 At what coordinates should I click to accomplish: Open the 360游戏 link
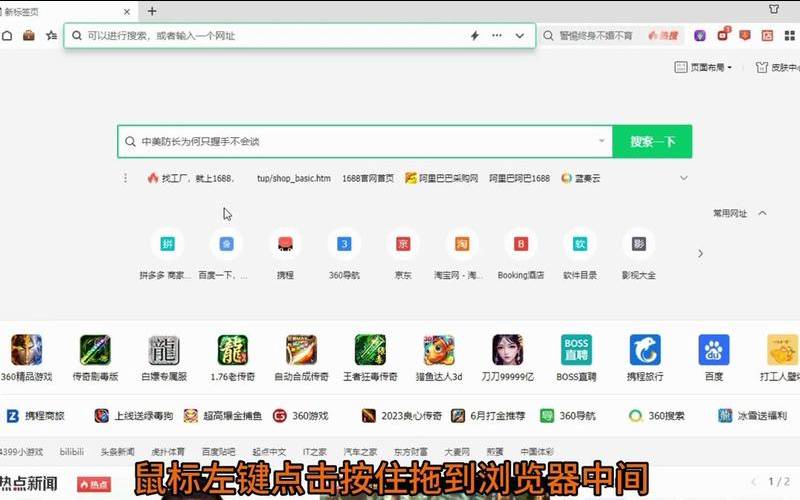click(301, 416)
